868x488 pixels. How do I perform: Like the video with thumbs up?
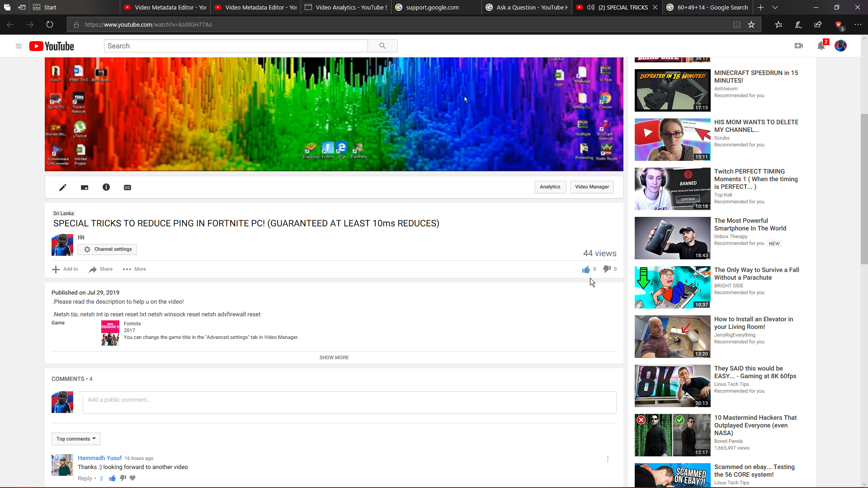(x=586, y=269)
